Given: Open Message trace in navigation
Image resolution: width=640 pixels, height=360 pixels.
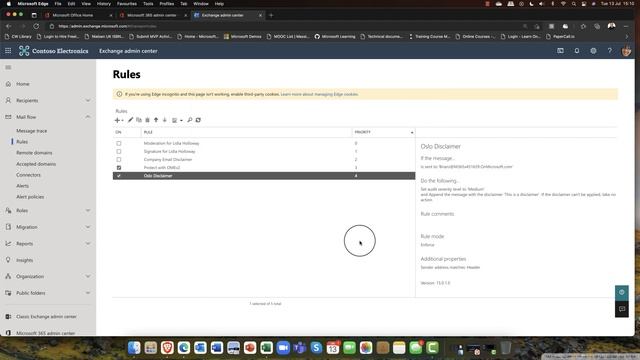Looking at the screenshot, I should point(31,131).
